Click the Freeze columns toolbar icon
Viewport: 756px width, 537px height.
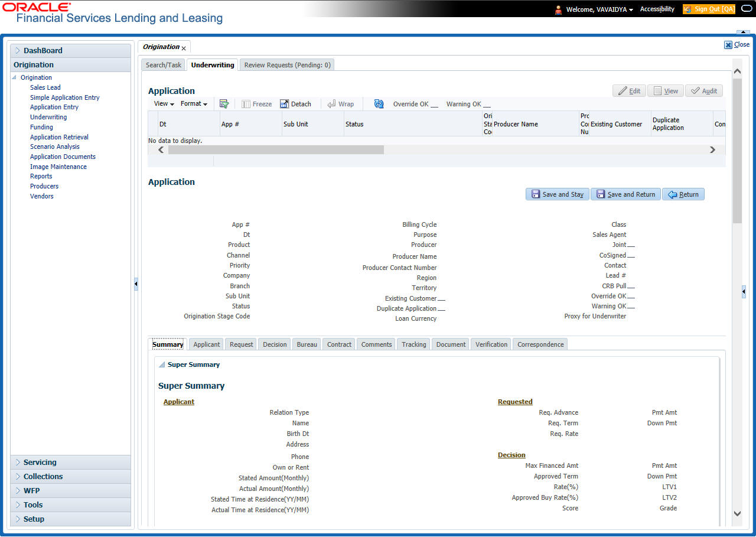point(257,104)
